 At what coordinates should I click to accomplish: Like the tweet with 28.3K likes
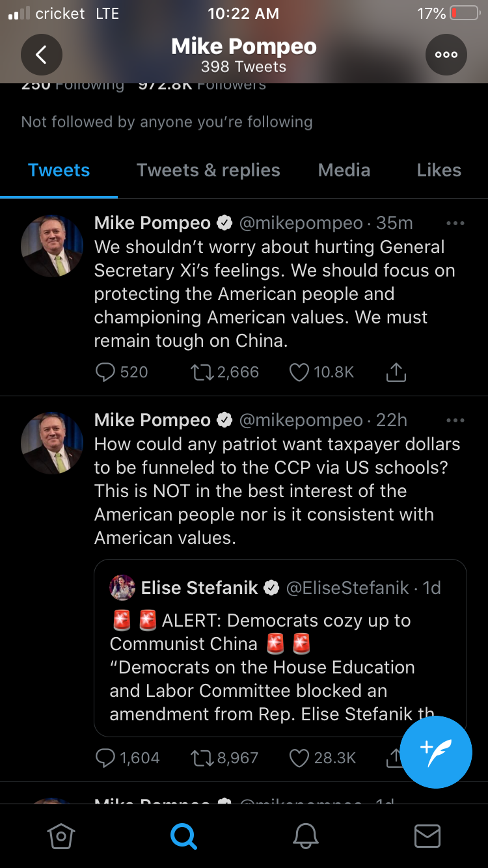coord(299,758)
